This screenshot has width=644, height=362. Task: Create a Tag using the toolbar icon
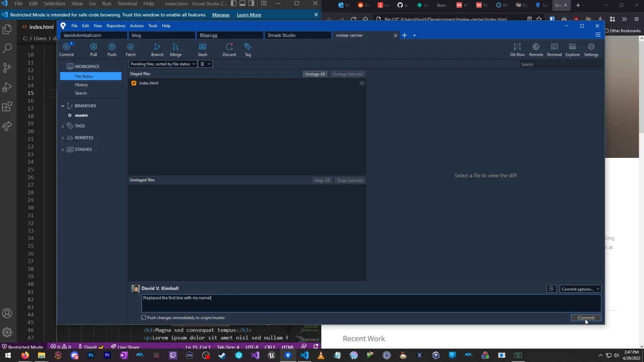[248, 48]
